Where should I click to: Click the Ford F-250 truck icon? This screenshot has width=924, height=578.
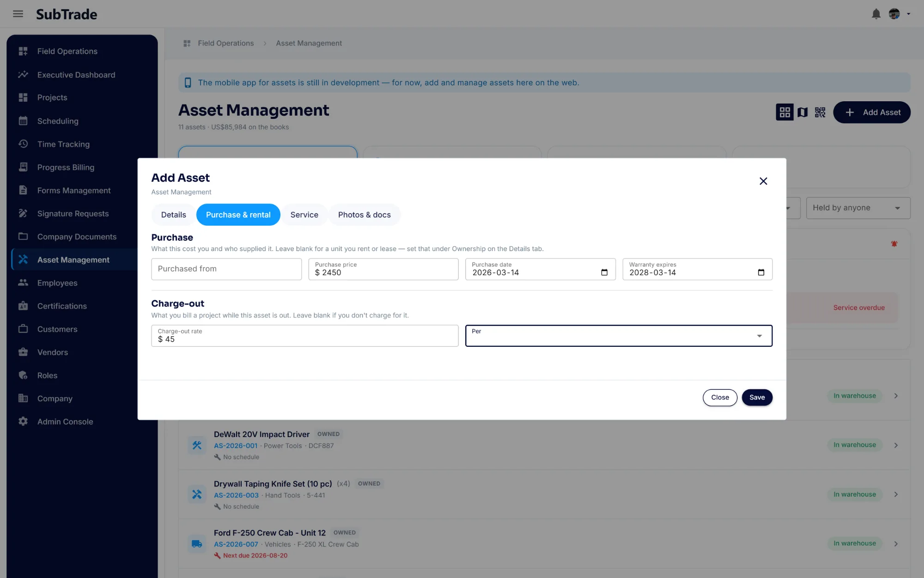(197, 544)
